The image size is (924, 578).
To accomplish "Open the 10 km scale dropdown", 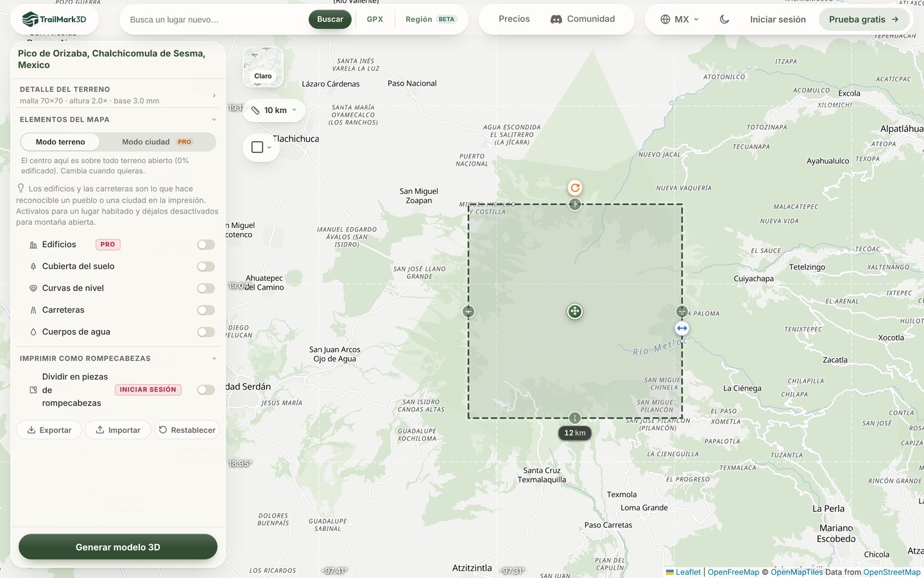I will point(275,110).
